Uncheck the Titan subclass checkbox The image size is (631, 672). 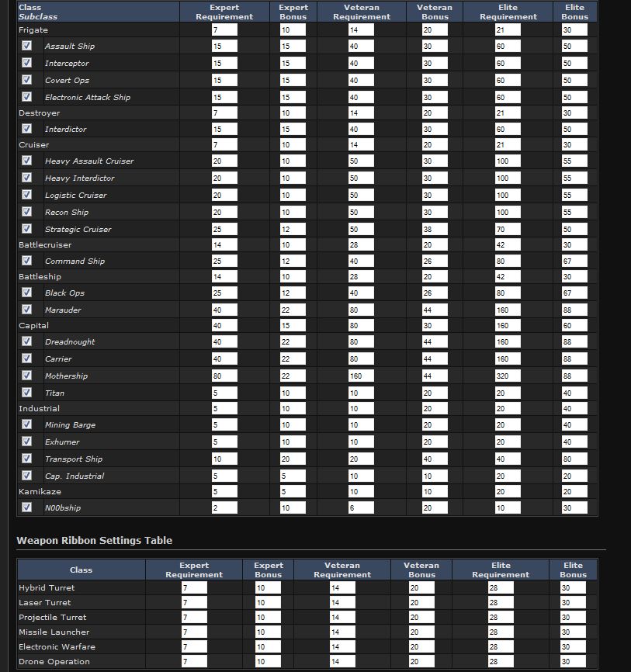point(27,393)
